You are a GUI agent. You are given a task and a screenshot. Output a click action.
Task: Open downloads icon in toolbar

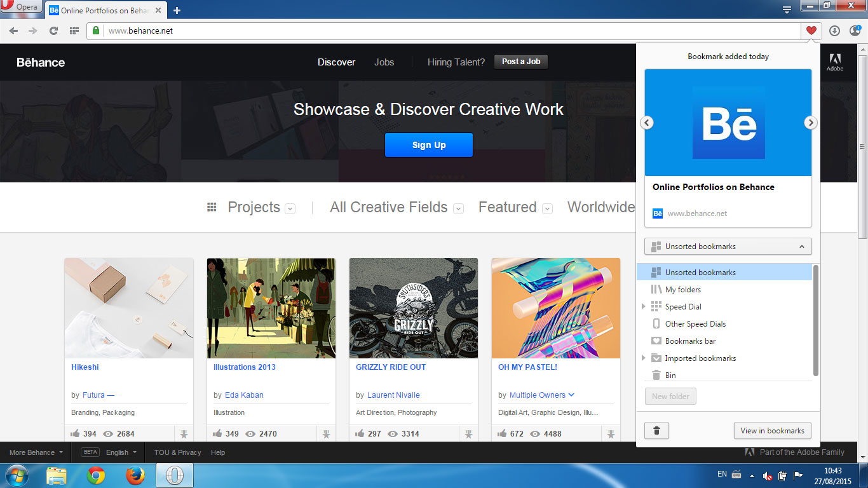tap(834, 30)
